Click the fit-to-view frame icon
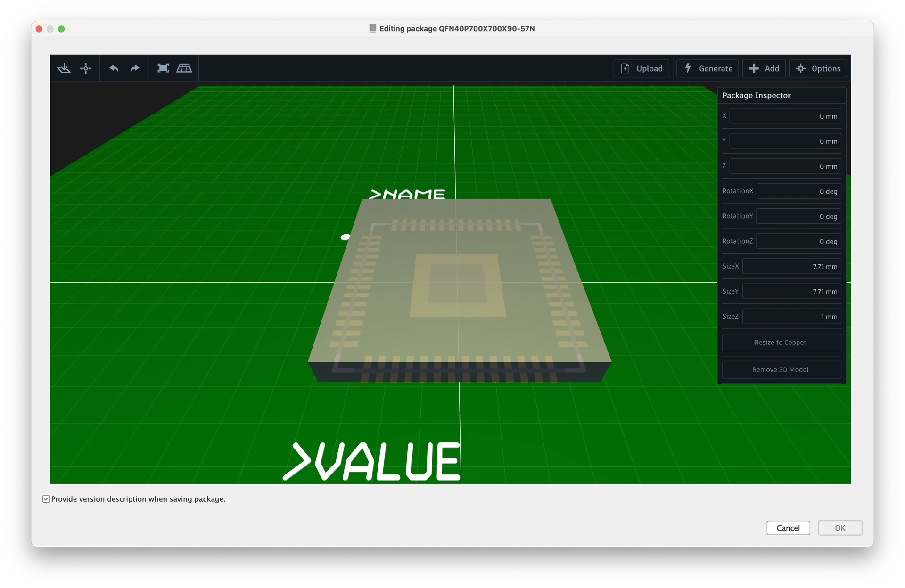This screenshot has width=905, height=588. click(x=163, y=68)
